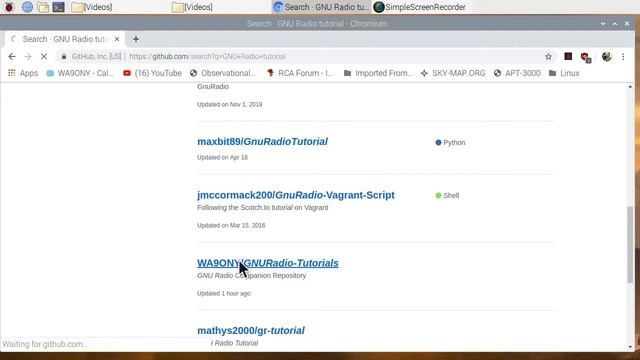The image size is (640, 360).
Task: Select 'Following the Scotch.io tutorial on Vagrant' text
Action: click(x=262, y=208)
